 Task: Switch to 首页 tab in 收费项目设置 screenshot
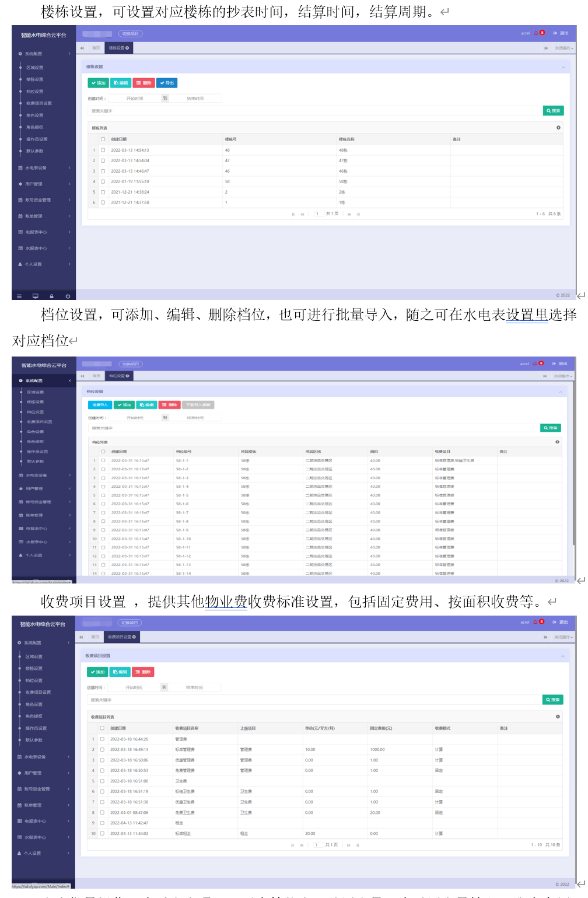(96, 637)
